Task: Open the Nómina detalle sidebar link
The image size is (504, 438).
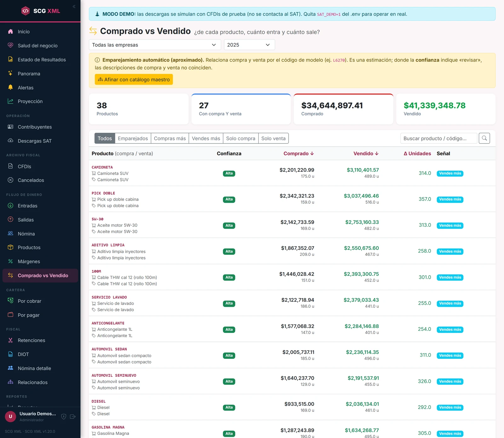Action: (x=40, y=368)
